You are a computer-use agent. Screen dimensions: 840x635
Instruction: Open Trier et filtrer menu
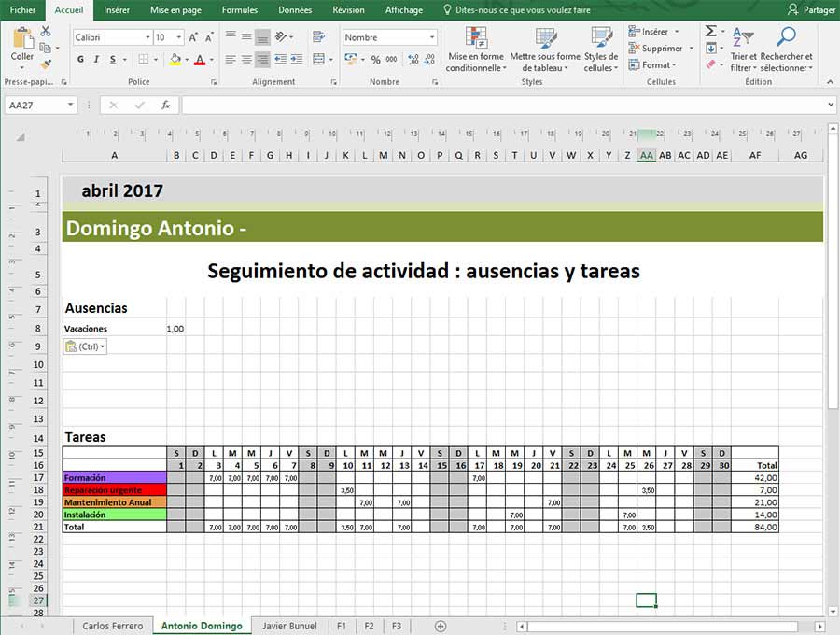tap(744, 49)
